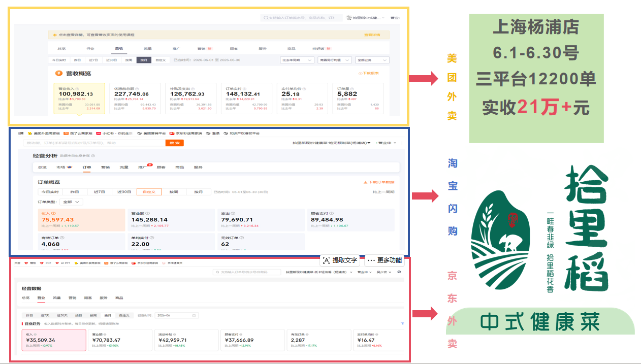Open the 订单 tab in 经营分析

tap(87, 167)
